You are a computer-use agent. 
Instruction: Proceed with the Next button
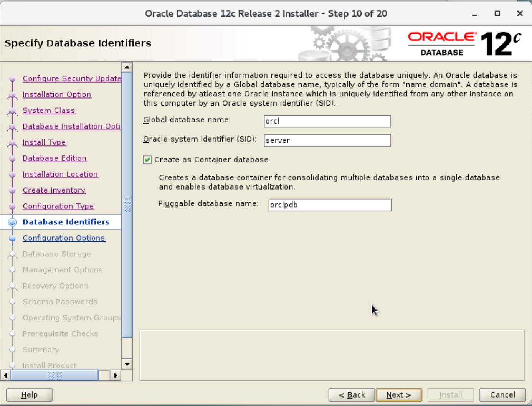pyautogui.click(x=399, y=395)
